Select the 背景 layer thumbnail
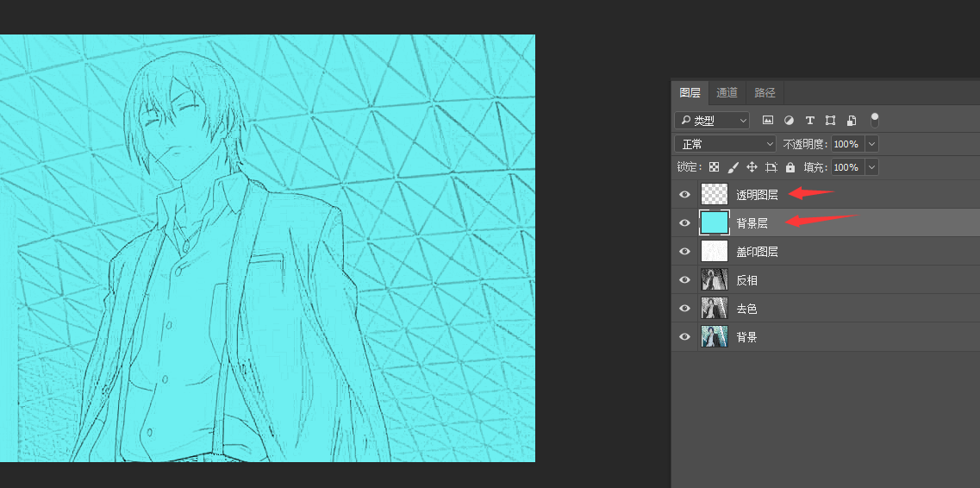This screenshot has height=488, width=980. [x=715, y=337]
